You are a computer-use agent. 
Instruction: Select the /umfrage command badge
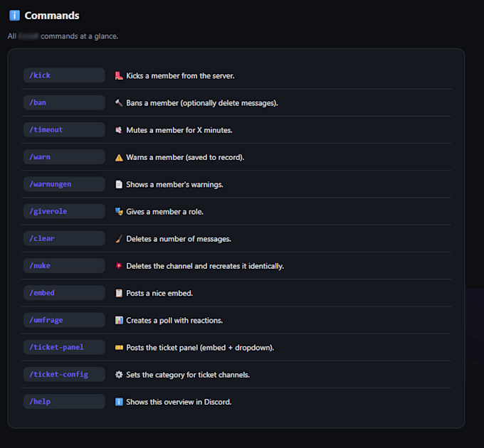64,320
